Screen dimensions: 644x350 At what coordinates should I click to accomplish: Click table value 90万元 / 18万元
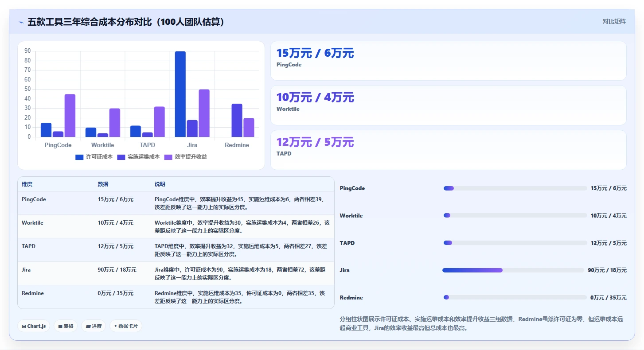pos(117,270)
